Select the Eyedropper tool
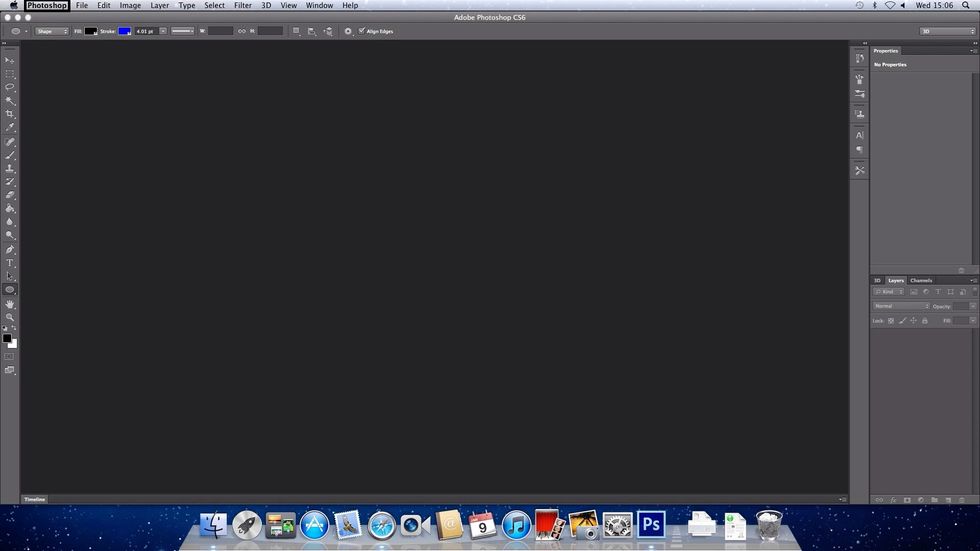Screen dimensions: 980x551 [x=9, y=127]
